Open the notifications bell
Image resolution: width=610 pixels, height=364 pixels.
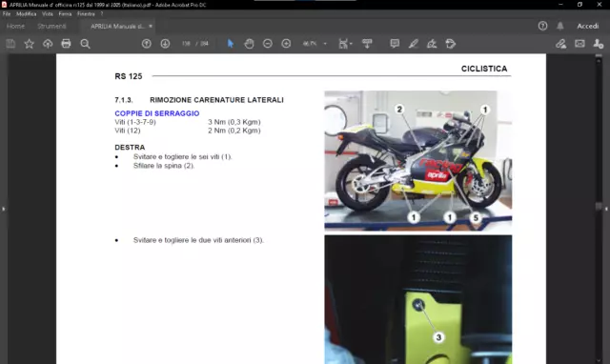point(560,26)
